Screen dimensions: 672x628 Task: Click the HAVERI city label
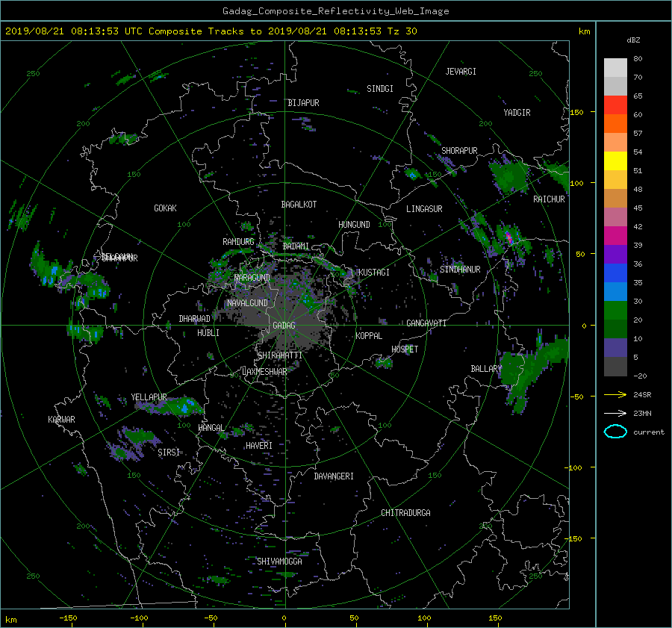(x=259, y=446)
